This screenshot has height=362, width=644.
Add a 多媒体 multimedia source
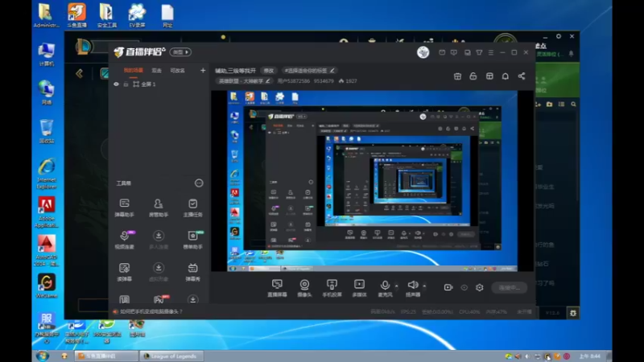pos(359,288)
